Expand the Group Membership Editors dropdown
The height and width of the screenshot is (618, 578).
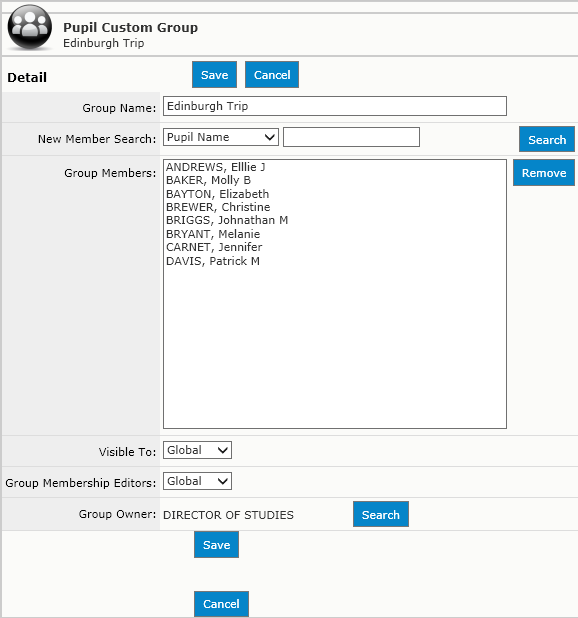[x=197, y=481]
